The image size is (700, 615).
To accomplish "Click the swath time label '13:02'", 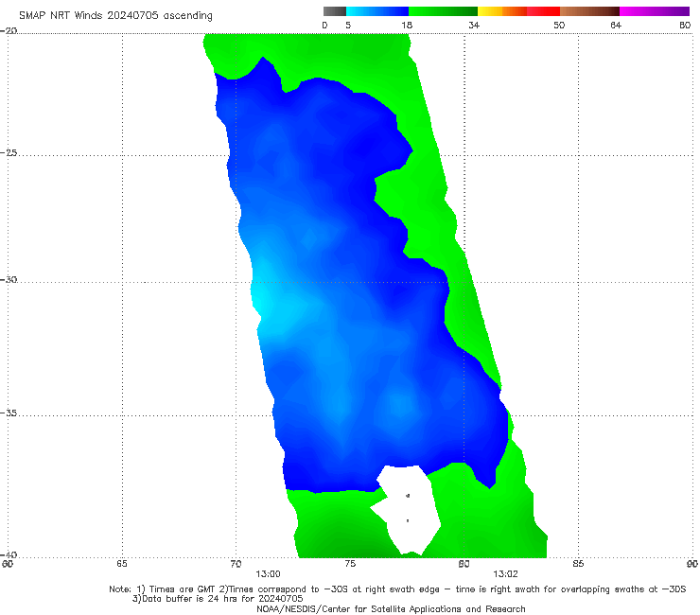I will point(505,574).
